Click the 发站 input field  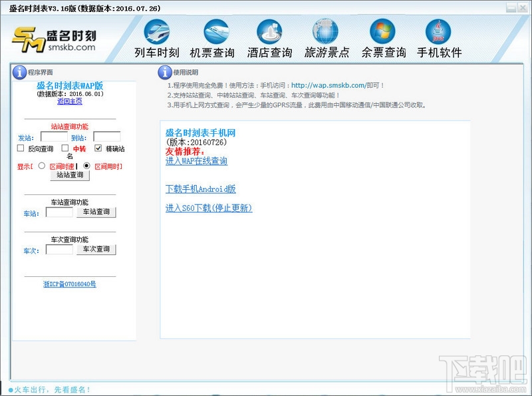[x=55, y=136]
